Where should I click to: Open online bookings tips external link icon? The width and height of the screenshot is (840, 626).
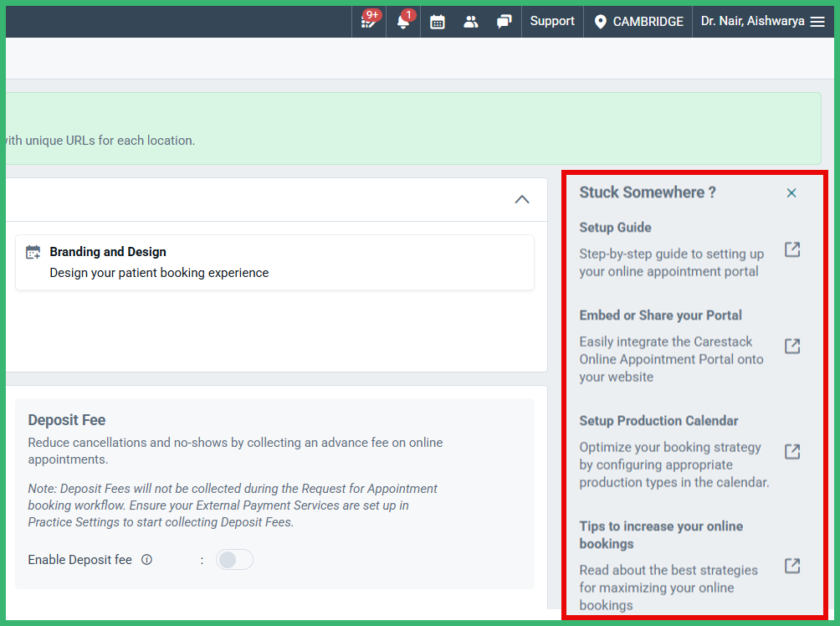[x=791, y=566]
